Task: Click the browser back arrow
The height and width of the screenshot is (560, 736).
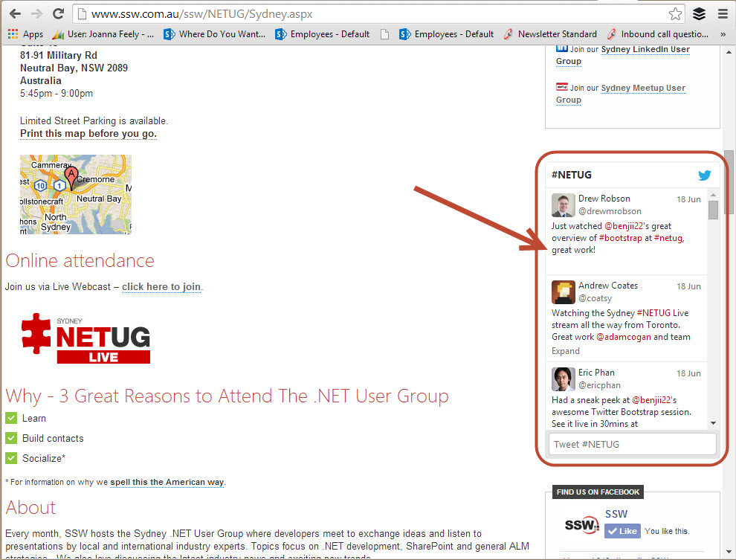Action: tap(15, 14)
